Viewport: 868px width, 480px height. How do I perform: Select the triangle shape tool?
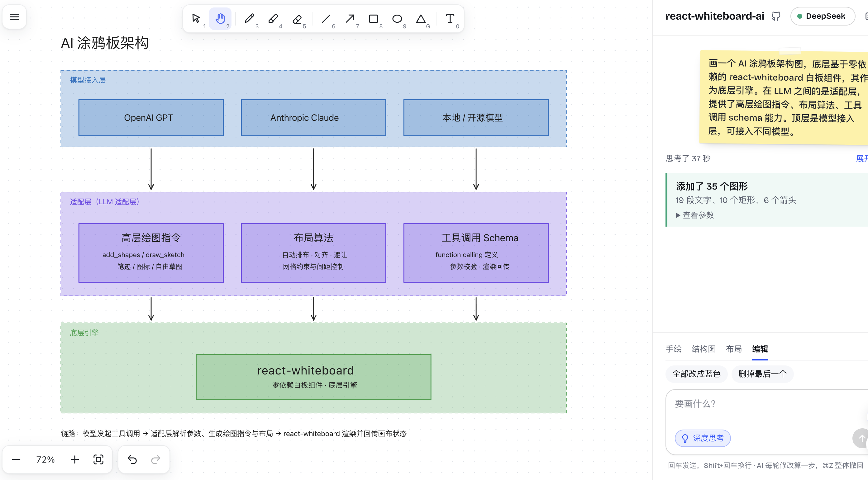421,18
